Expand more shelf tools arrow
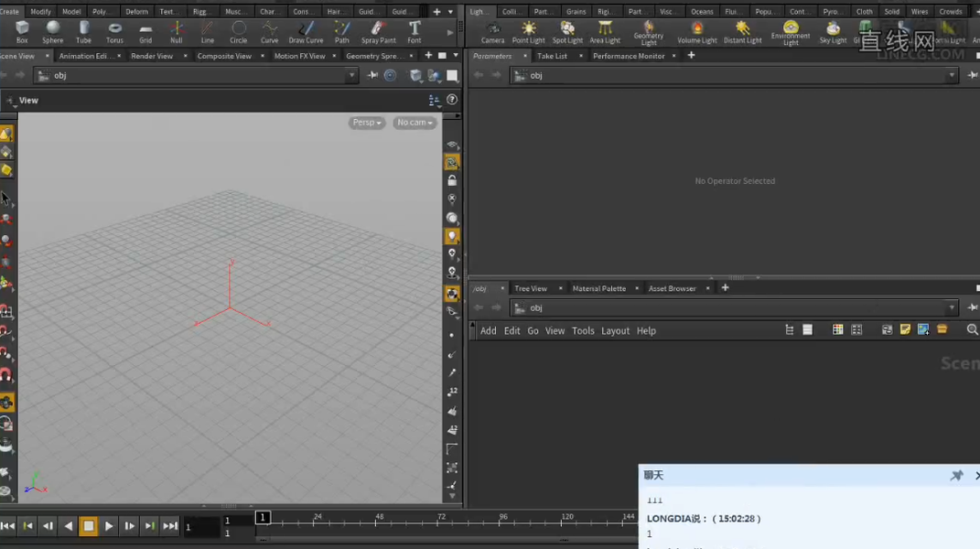980x549 pixels. (x=450, y=32)
